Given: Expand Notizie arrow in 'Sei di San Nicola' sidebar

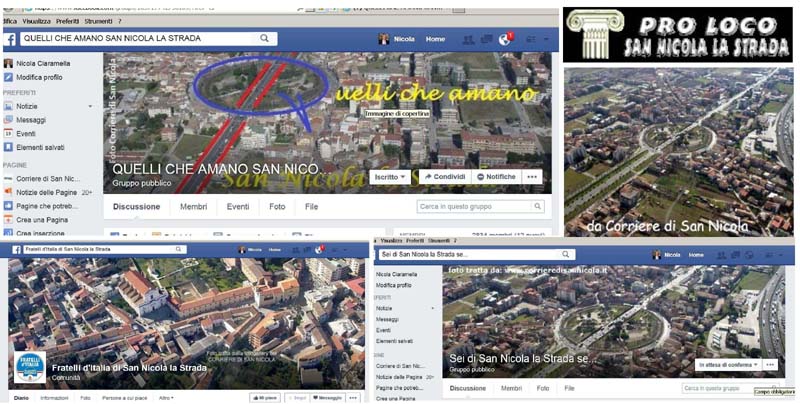Looking at the screenshot, I should pos(433,309).
